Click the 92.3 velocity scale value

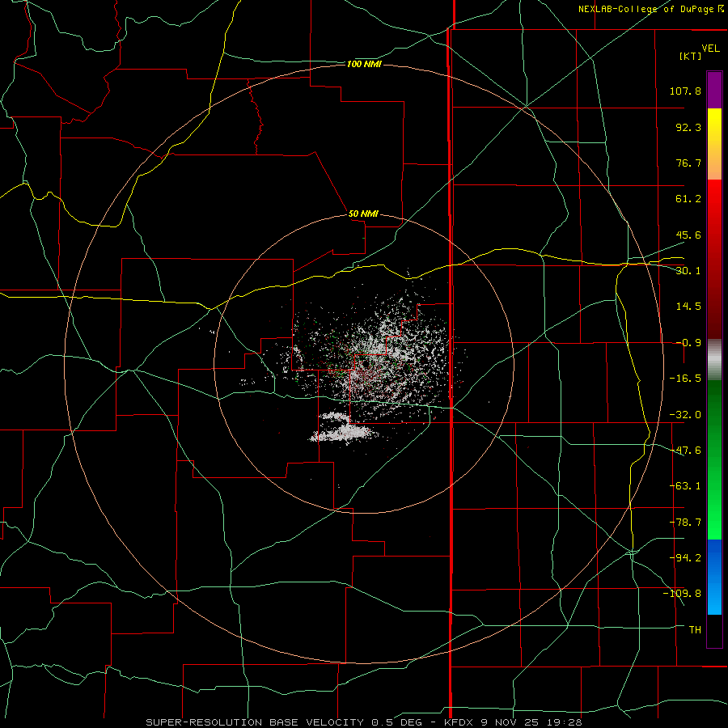pos(688,127)
